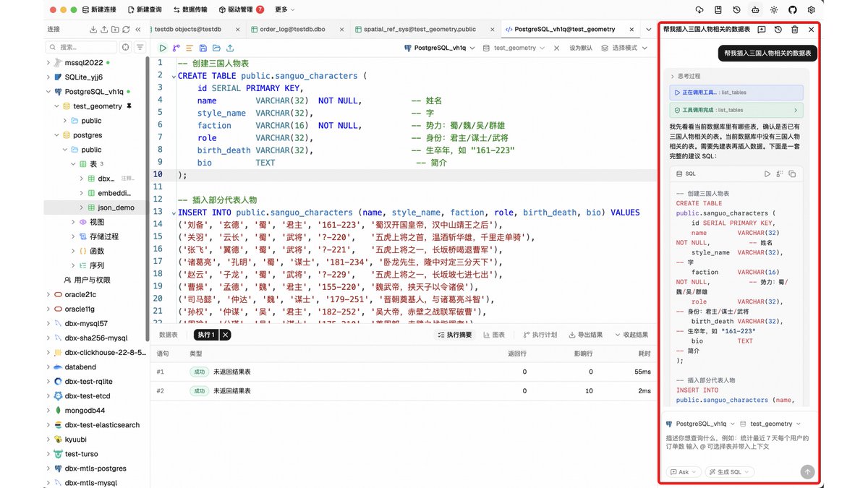Image resolution: width=868 pixels, height=488 pixels.
Task: Open chat history in the AI panel
Action: pos(778,30)
